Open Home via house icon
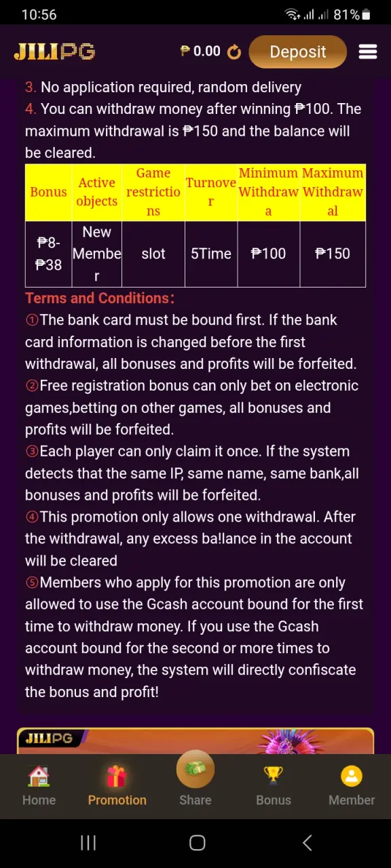The width and height of the screenshot is (391, 868). tap(39, 776)
